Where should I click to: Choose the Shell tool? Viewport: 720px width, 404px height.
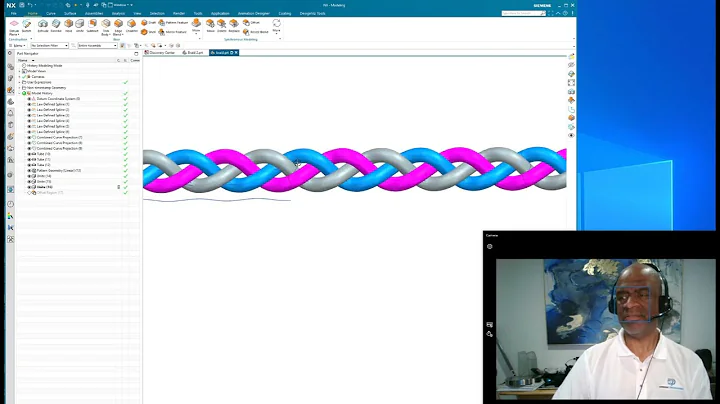148,32
